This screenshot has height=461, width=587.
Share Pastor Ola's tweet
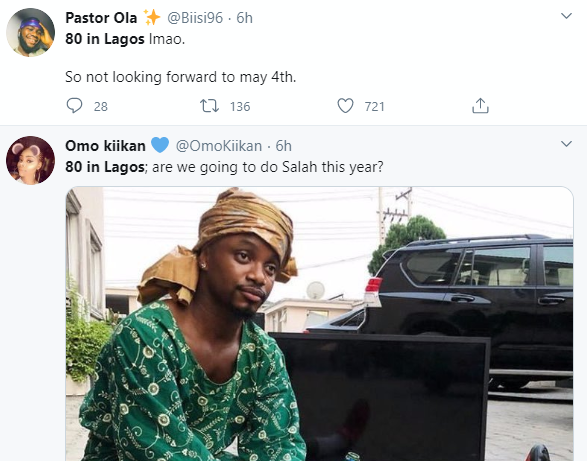tap(480, 106)
